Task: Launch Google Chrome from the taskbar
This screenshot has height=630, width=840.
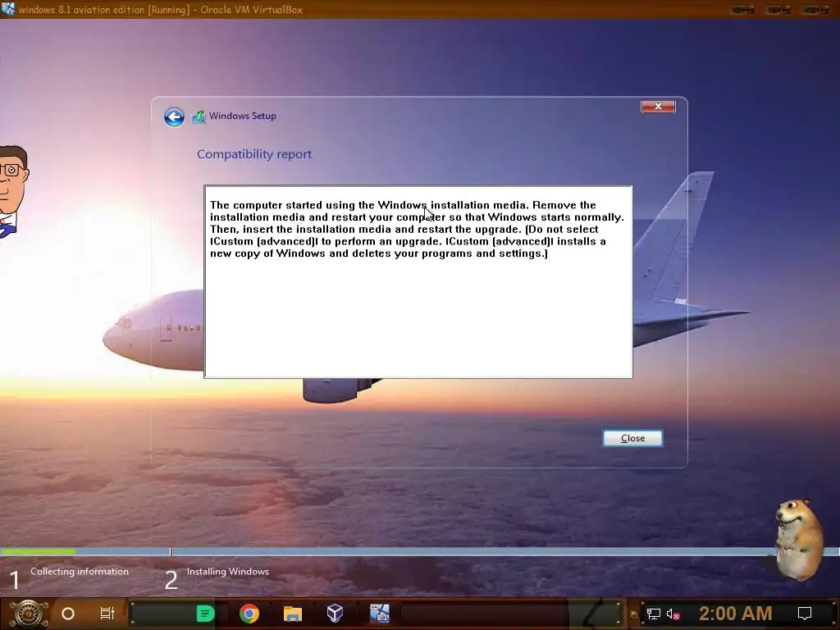Action: point(249,614)
